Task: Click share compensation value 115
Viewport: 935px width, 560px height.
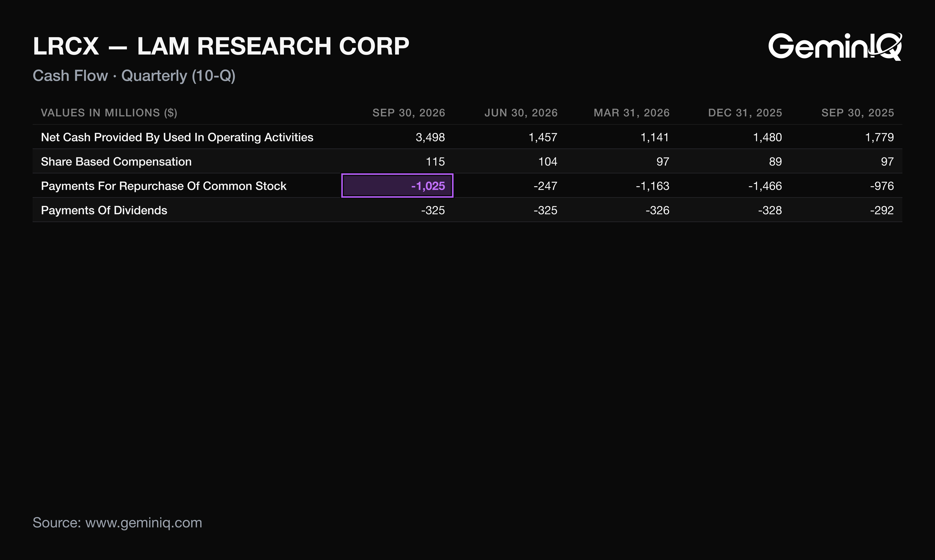Action: click(x=435, y=162)
